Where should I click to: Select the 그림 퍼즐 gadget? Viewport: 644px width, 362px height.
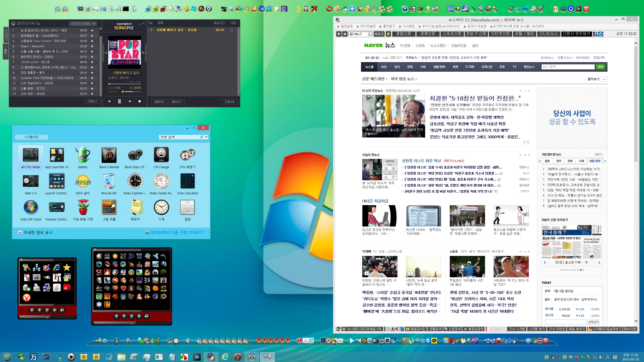(109, 210)
